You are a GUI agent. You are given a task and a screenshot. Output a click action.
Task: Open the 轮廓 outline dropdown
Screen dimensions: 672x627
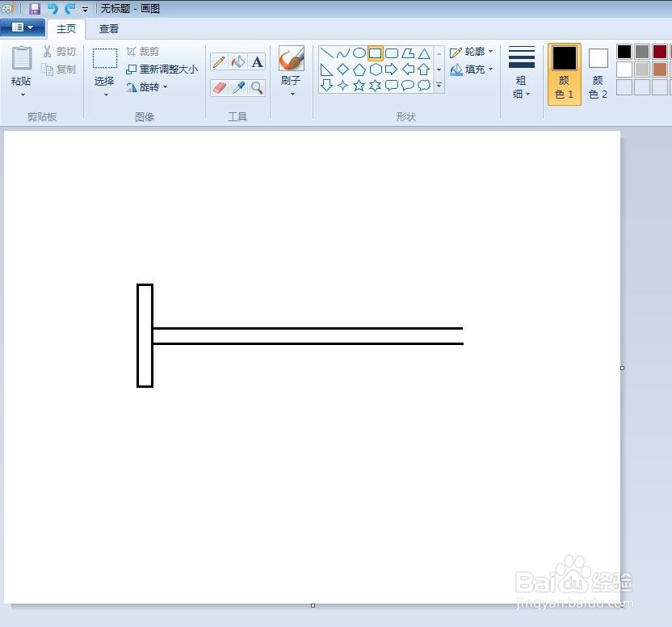click(x=472, y=52)
